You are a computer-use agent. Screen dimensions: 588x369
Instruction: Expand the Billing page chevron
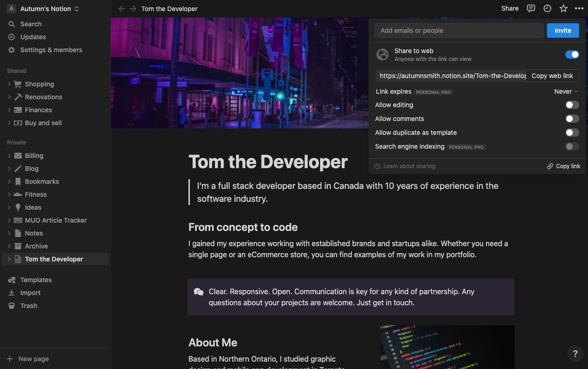click(9, 156)
